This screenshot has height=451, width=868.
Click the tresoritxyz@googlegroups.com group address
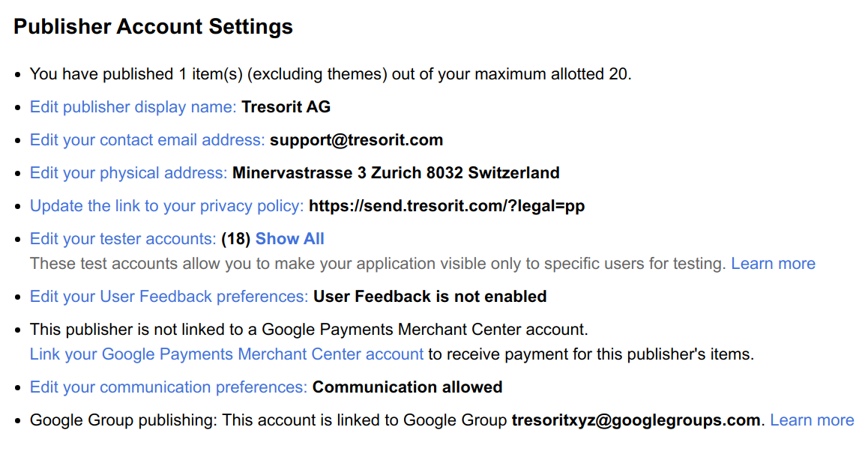click(636, 420)
